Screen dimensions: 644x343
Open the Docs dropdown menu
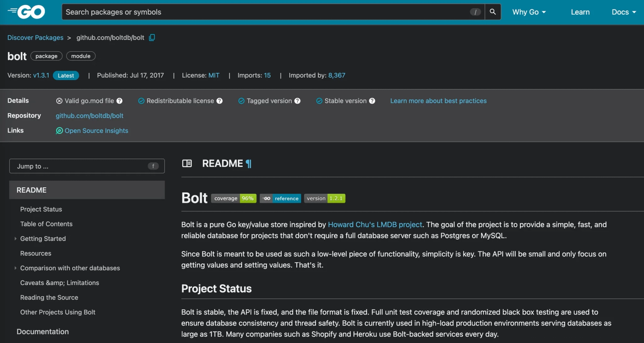tap(624, 12)
